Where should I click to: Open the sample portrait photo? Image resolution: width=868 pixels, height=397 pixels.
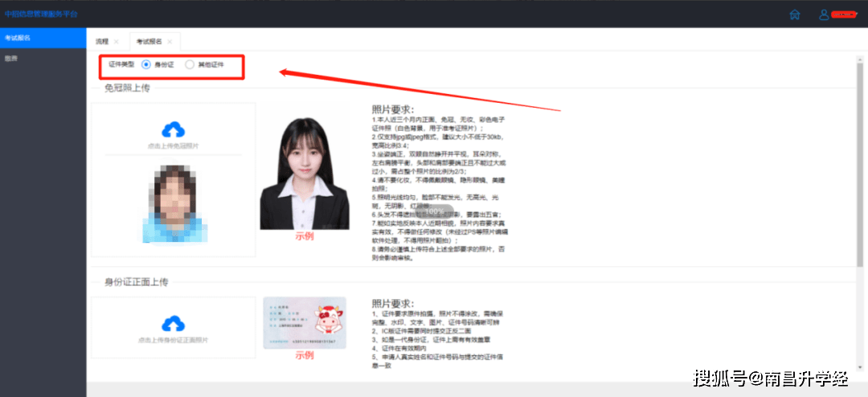click(x=305, y=174)
